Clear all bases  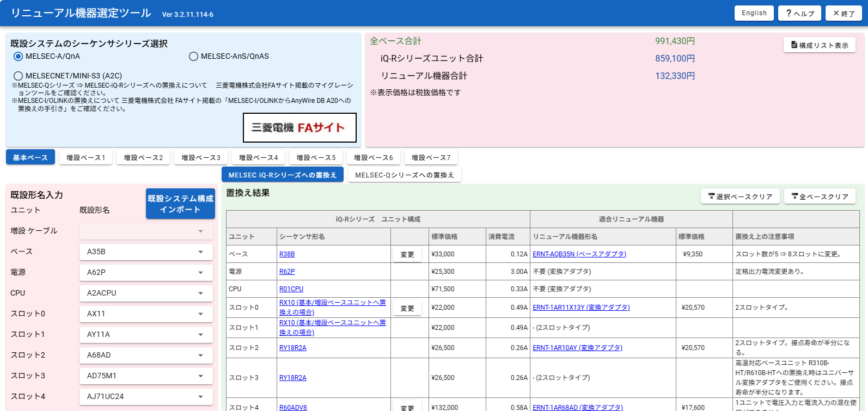click(819, 197)
